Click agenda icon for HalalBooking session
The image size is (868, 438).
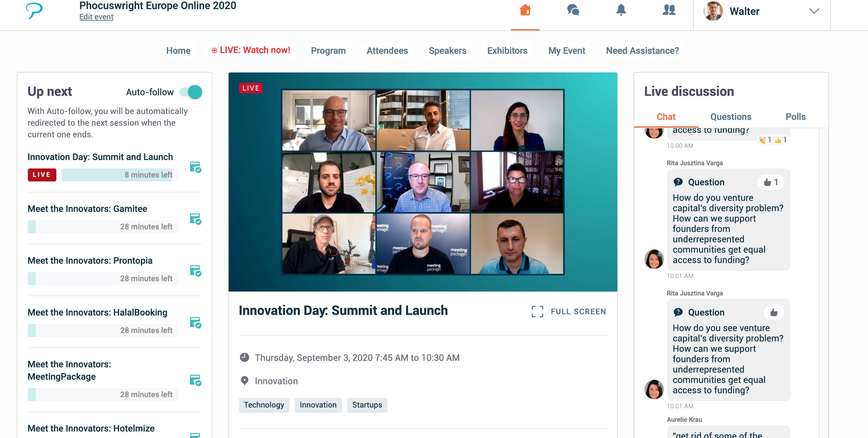pyautogui.click(x=195, y=323)
